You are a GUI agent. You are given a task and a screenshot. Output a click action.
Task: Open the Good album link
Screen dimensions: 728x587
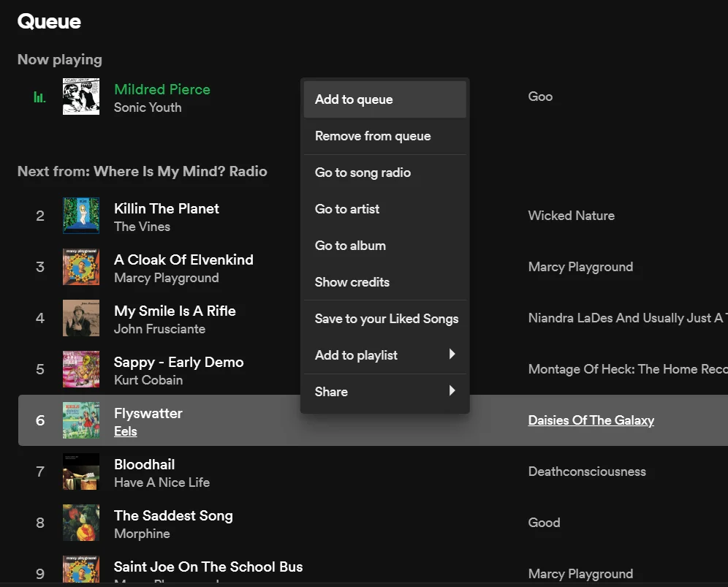[544, 523]
